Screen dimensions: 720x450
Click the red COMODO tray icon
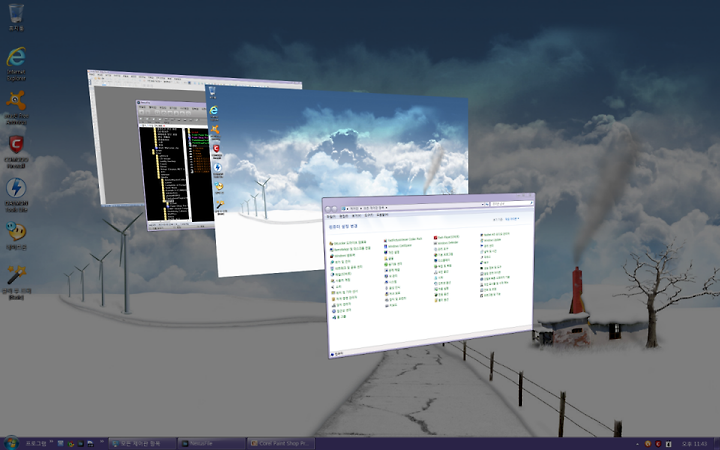point(658,444)
